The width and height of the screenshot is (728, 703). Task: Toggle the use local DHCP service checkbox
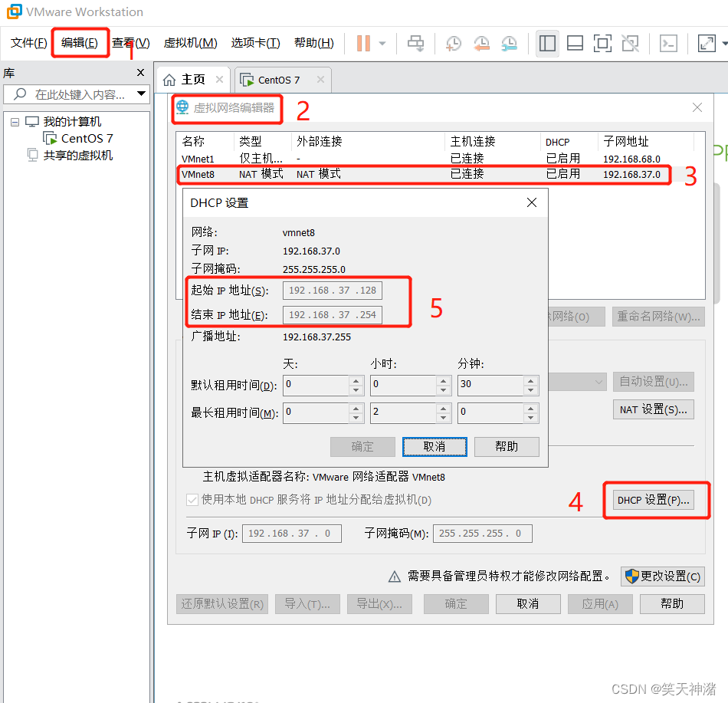click(192, 500)
